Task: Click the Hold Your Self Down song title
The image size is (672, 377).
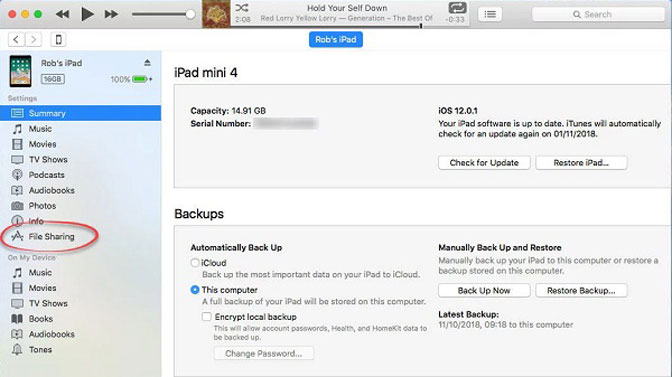Action: coord(347,8)
